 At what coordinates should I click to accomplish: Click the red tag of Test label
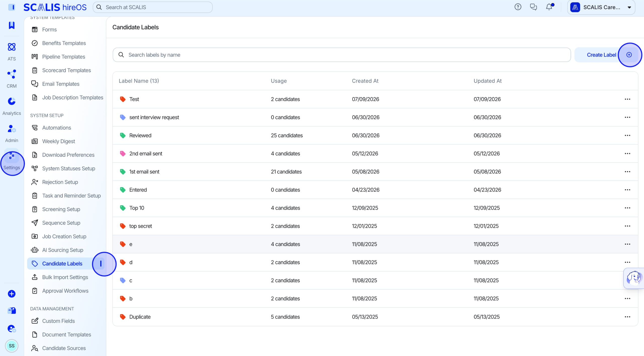[123, 99]
